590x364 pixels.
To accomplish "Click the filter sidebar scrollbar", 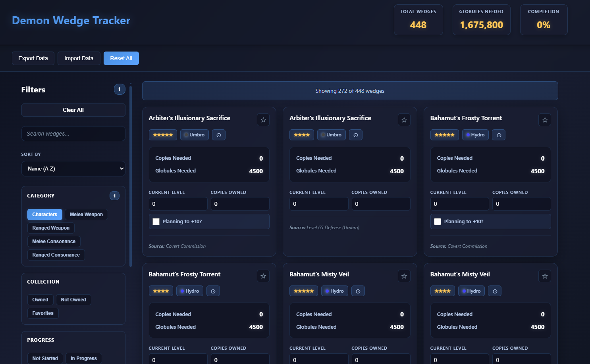I will coord(131,176).
